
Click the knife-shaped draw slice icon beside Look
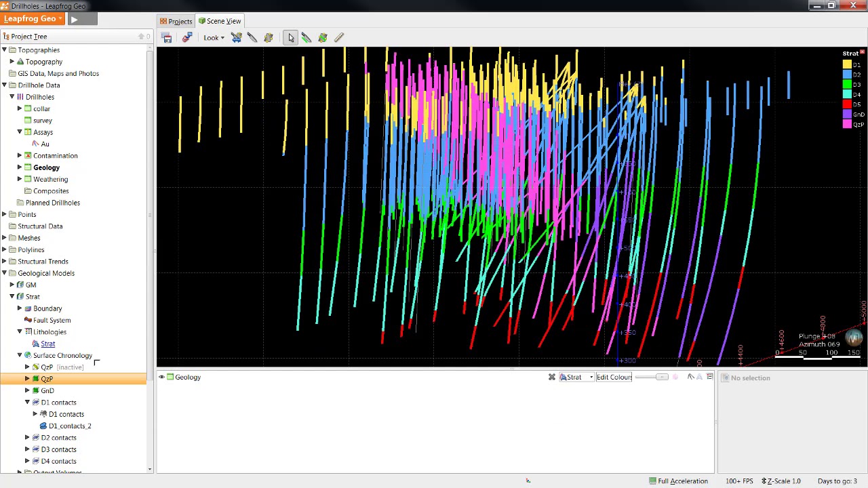pos(252,38)
